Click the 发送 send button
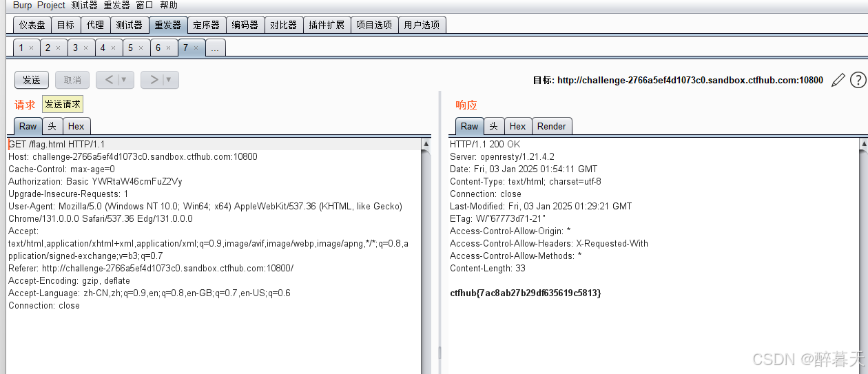 32,80
